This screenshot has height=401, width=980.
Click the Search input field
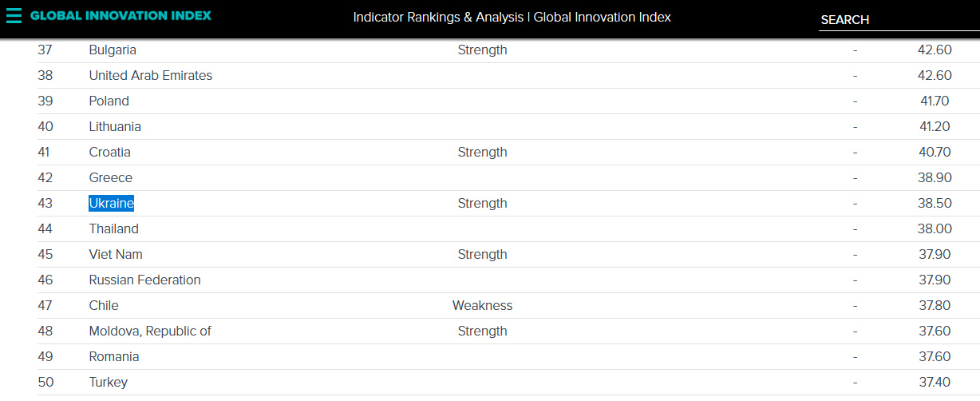click(x=898, y=19)
